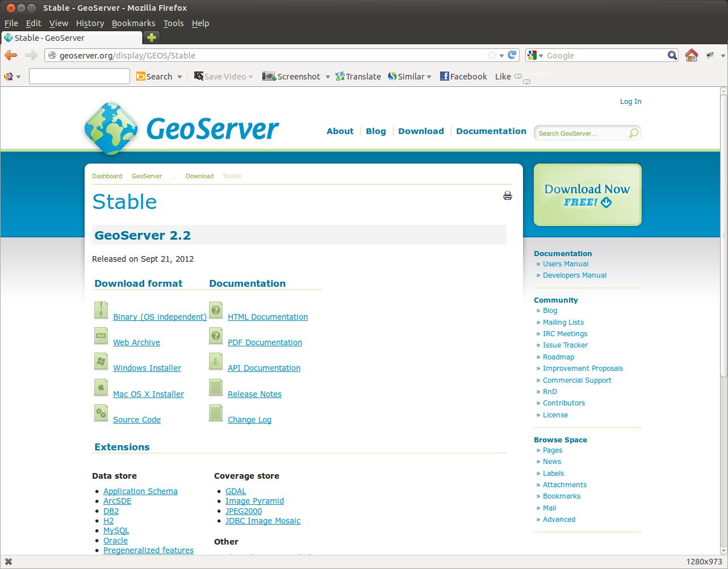Viewport: 728px width, 569px height.
Task: Click the GeoServer globe logo
Action: (111, 128)
